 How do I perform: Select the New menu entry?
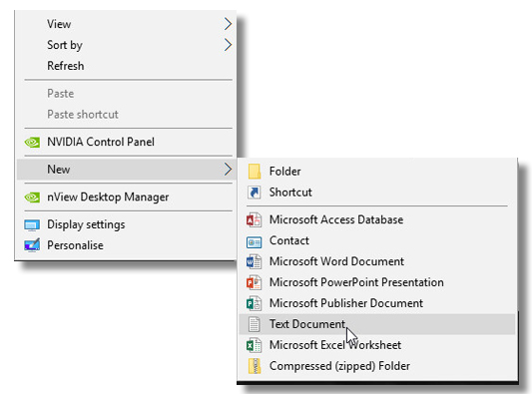pos(126,170)
